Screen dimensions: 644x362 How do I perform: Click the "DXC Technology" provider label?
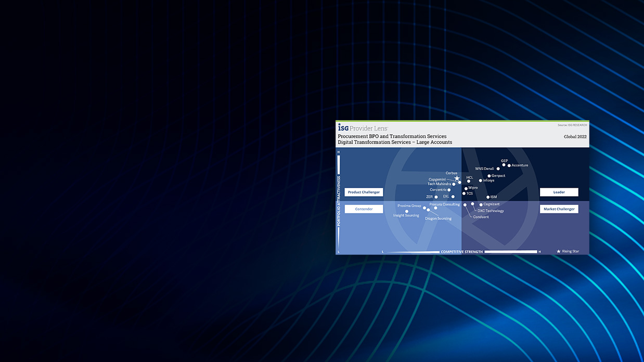point(491,211)
